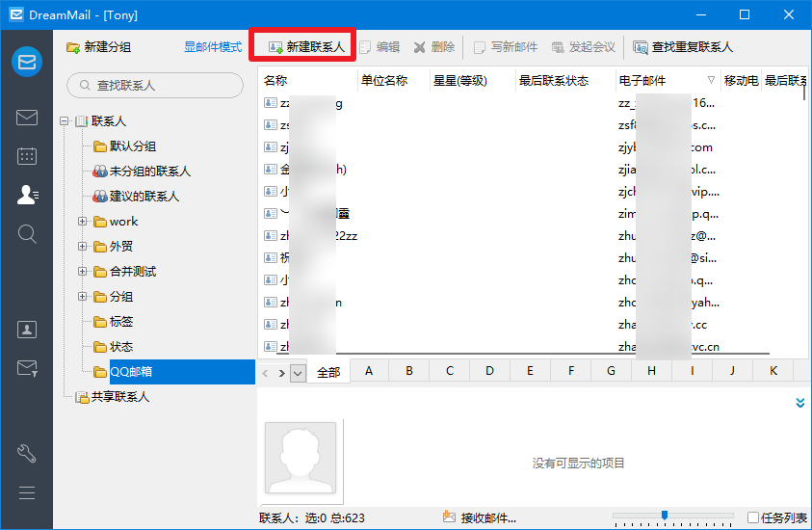Sort by 最后联系状态 column header
812x530 pixels.
coord(565,80)
